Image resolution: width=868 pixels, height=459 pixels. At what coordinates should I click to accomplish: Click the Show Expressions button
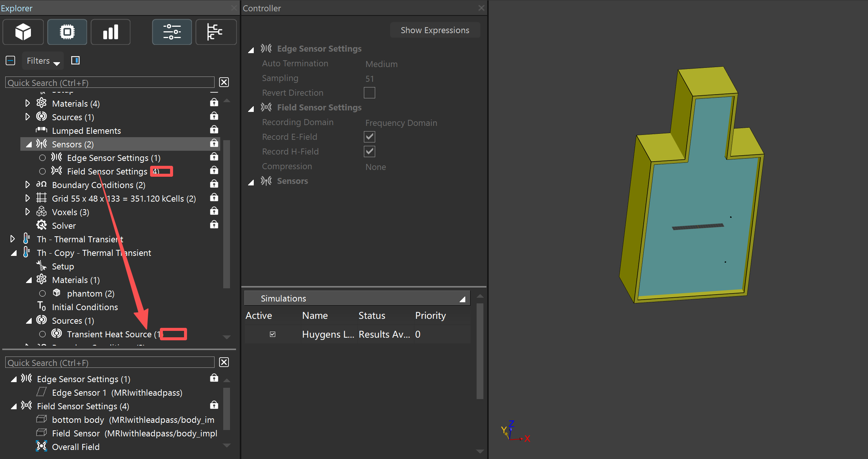(x=435, y=30)
